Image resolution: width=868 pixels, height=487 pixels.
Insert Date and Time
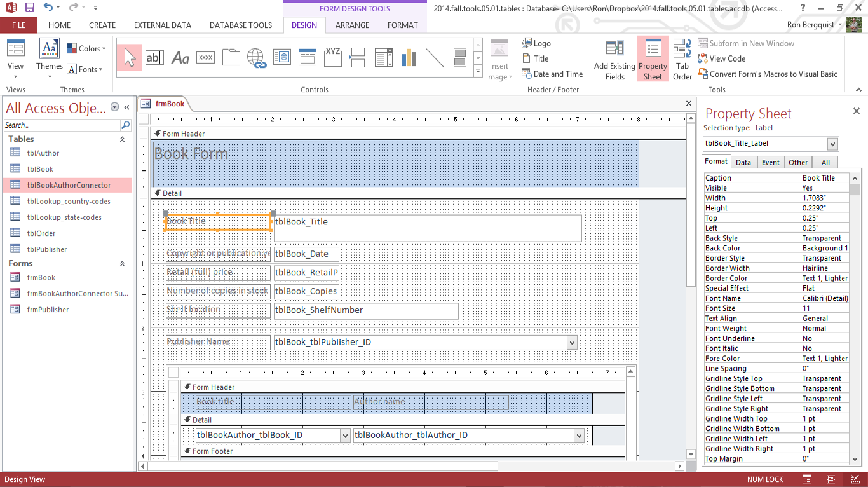552,74
